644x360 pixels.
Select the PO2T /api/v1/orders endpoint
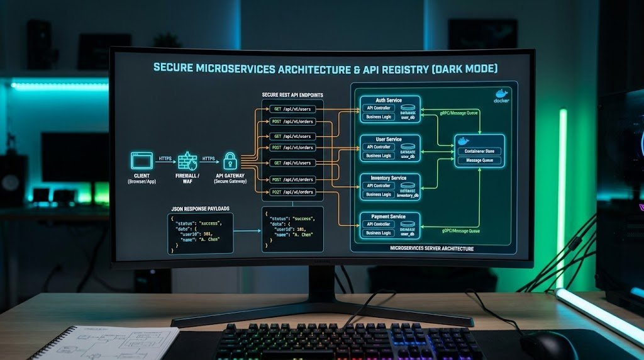(293, 192)
